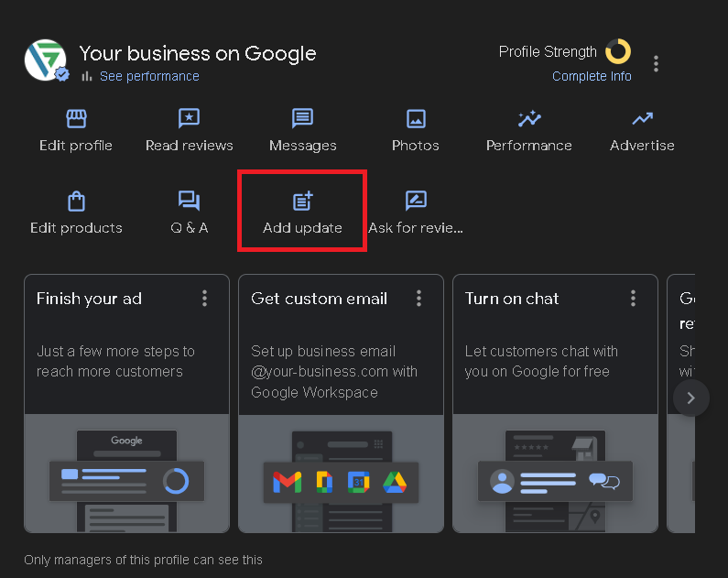This screenshot has height=578, width=728.
Task: Click the Gmail icon in the email card
Action: pyautogui.click(x=287, y=482)
